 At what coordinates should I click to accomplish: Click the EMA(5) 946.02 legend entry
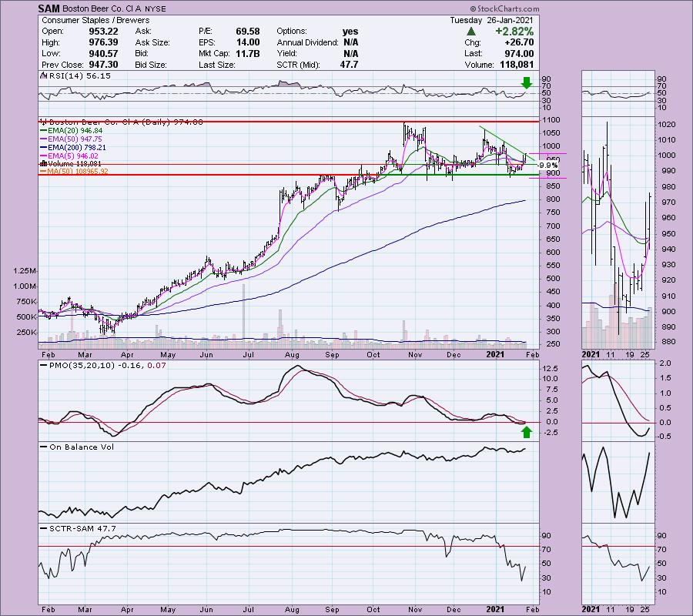pos(69,156)
